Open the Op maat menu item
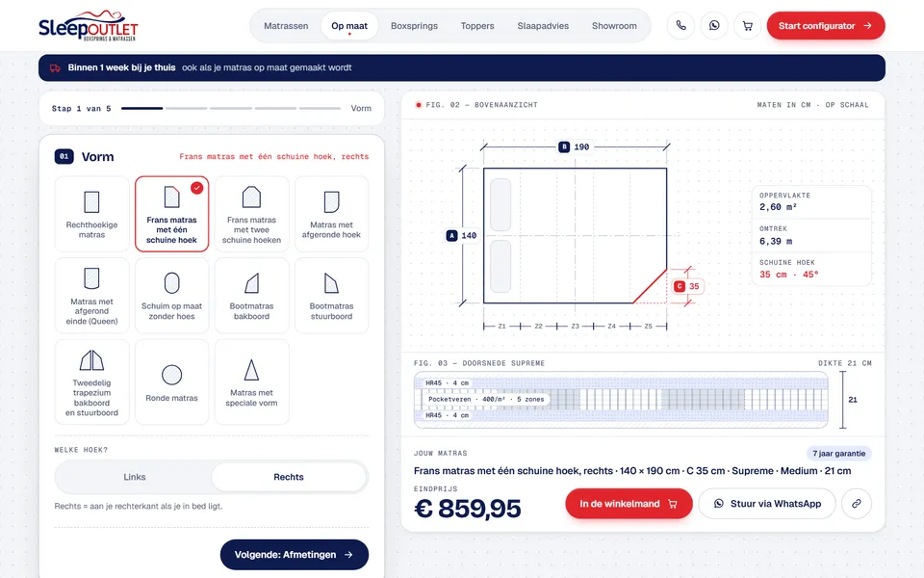 click(x=349, y=26)
